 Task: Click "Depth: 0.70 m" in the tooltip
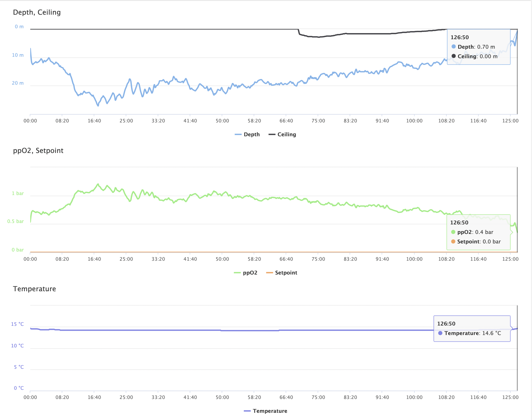coord(473,47)
